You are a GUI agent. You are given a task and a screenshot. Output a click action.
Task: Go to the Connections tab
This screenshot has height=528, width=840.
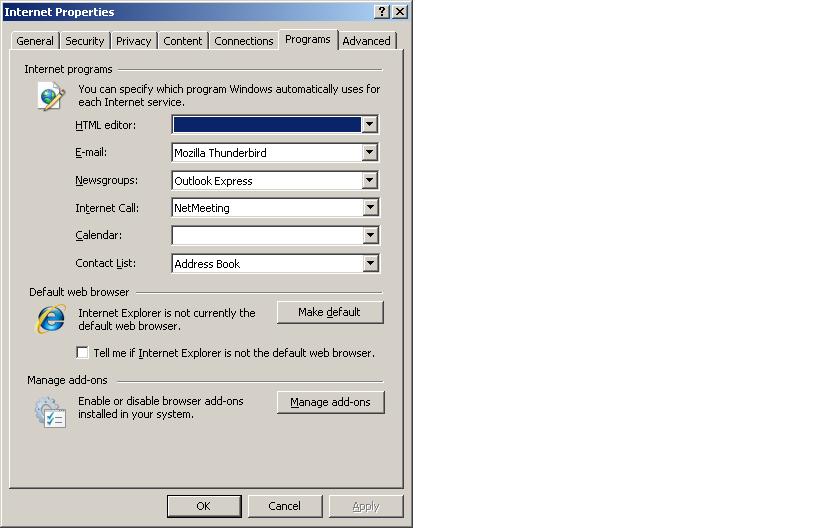tap(244, 41)
